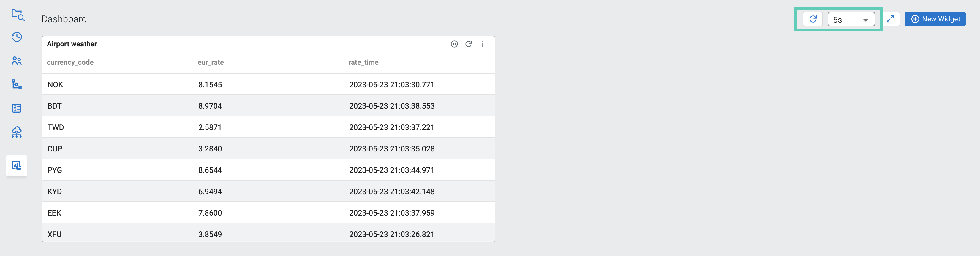Select the NOK table row

pos(268,84)
